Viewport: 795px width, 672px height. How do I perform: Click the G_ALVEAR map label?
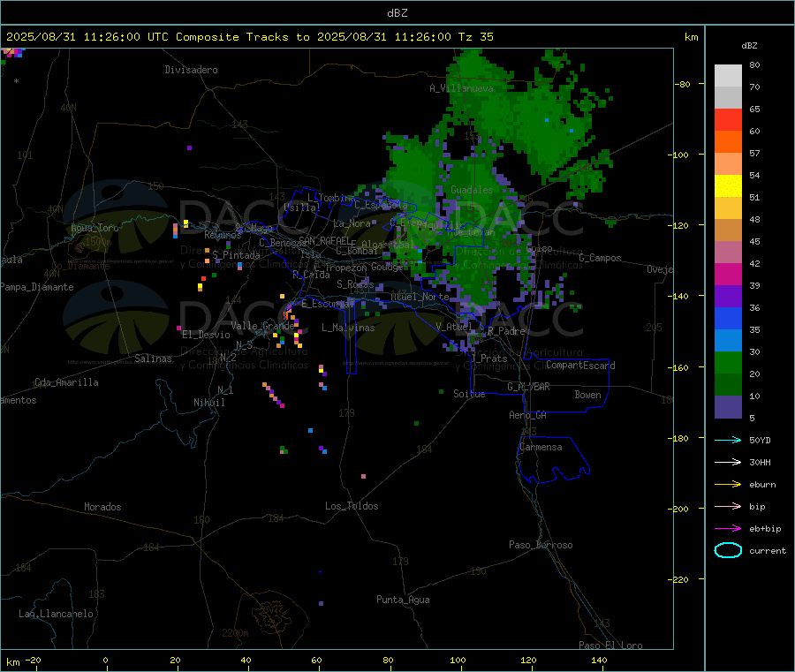(x=528, y=387)
